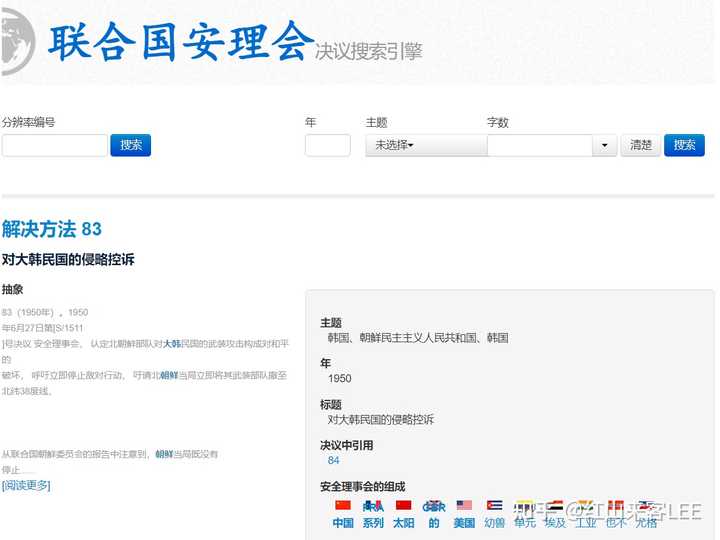Click the 安全理事会的组成 heading
720x540 pixels.
363,486
